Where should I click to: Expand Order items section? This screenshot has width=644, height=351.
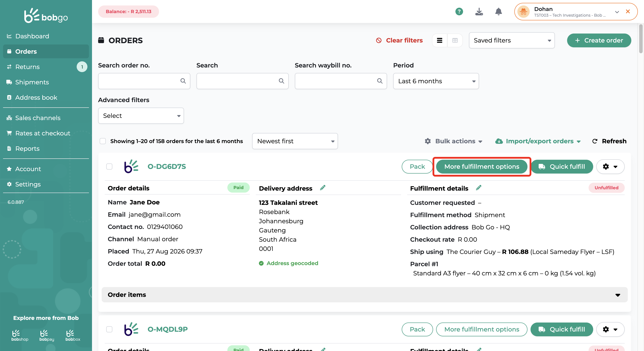(364, 295)
